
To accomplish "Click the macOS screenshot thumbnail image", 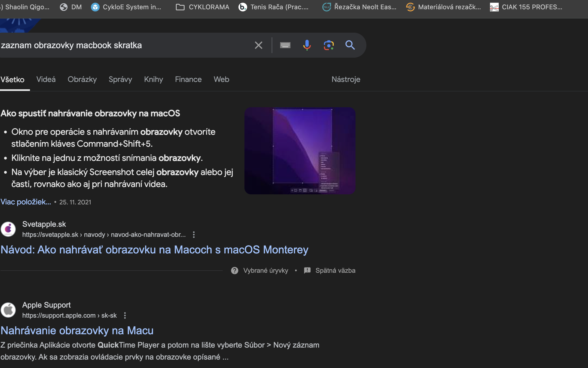I will pyautogui.click(x=300, y=151).
